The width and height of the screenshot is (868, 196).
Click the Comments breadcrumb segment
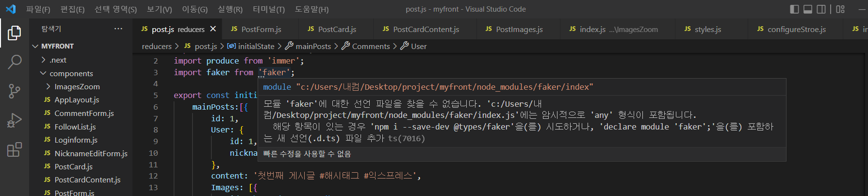pyautogui.click(x=366, y=47)
